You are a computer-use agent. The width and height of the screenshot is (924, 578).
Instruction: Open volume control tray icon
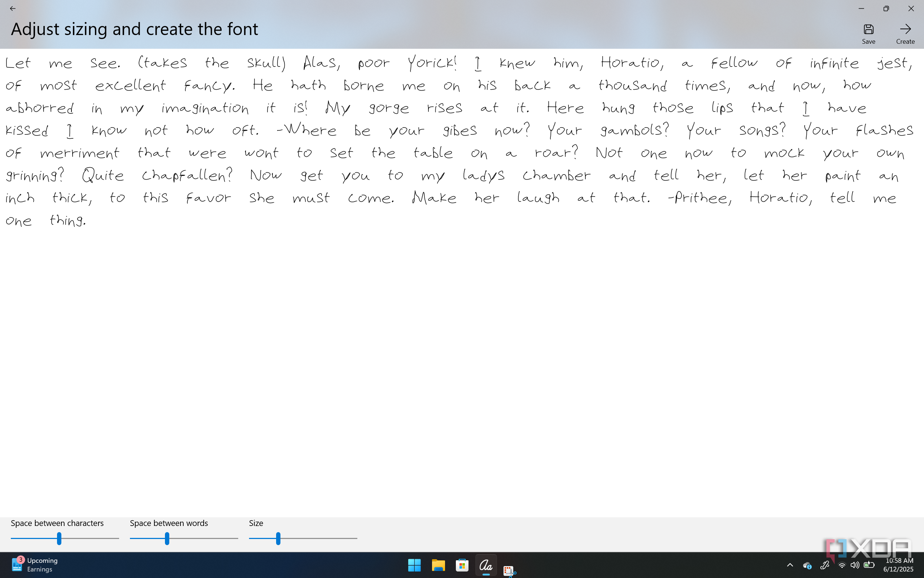point(855,565)
